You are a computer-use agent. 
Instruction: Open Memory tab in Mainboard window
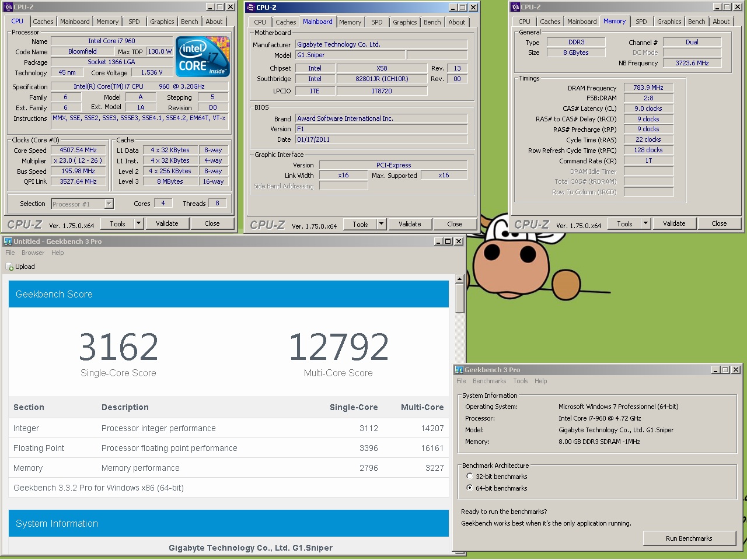(x=350, y=22)
